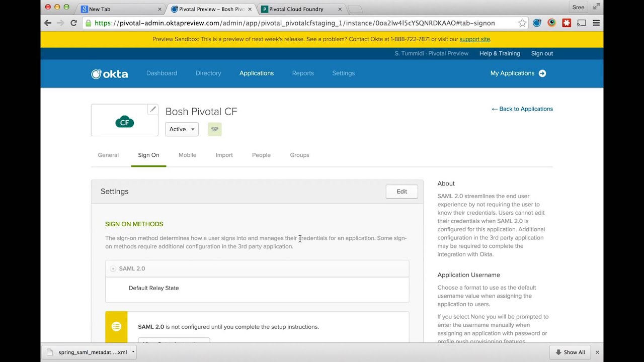The height and width of the screenshot is (362, 644).
Task: Click the browser forward arrow
Action: pos(60,23)
